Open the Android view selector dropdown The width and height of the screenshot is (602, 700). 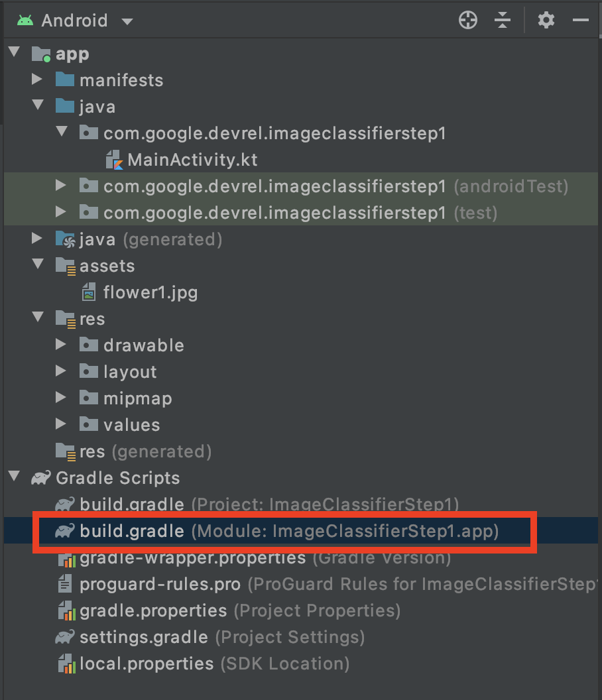[x=127, y=20]
